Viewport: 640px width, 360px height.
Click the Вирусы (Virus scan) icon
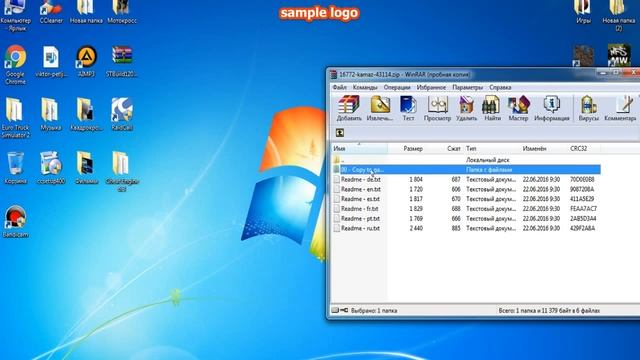click(x=589, y=108)
